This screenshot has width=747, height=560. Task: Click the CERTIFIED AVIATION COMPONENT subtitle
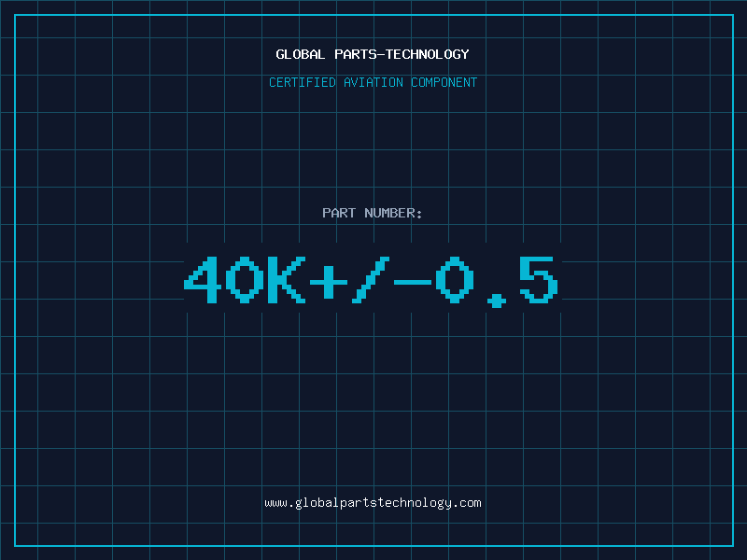point(373,82)
